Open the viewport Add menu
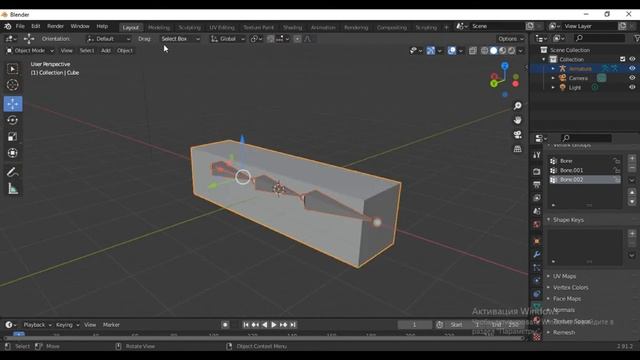 pos(106,51)
